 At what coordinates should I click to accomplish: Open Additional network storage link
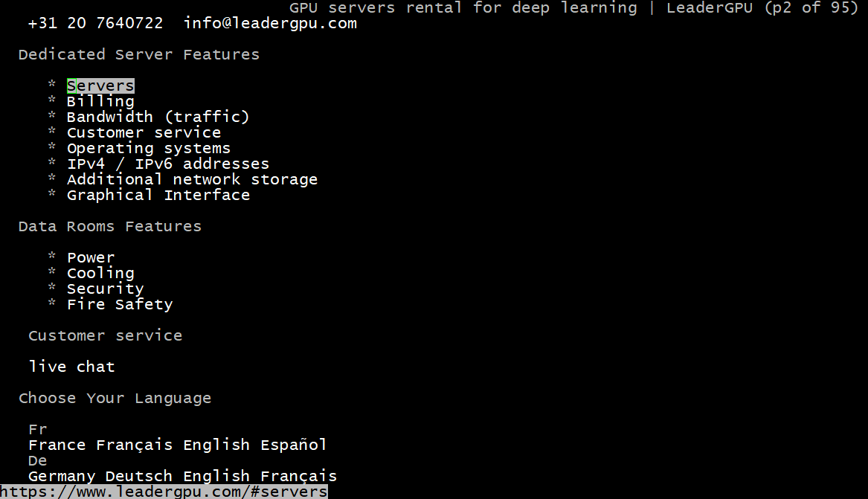(192, 179)
